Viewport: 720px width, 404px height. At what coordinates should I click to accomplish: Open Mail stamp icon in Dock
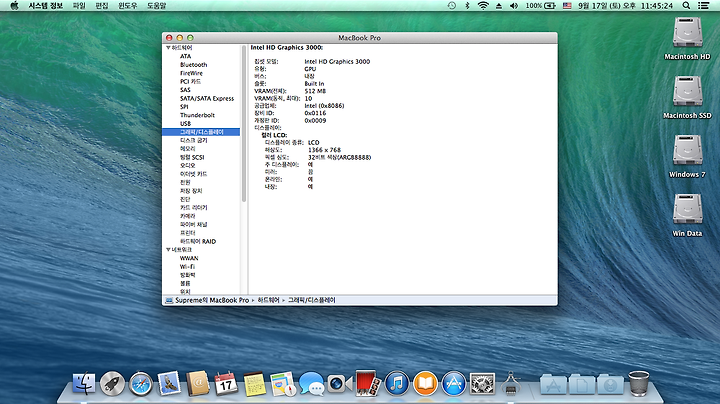[169, 383]
